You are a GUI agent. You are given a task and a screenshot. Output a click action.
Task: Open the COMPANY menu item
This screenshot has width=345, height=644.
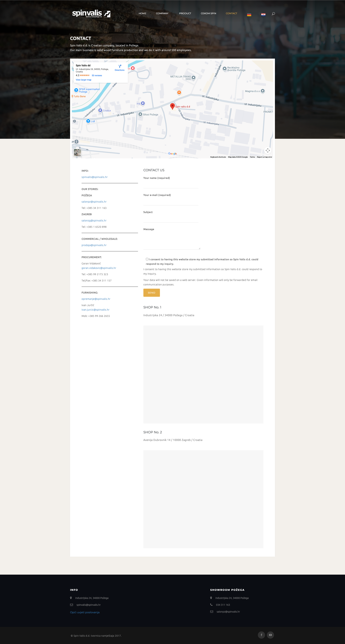[x=162, y=13]
